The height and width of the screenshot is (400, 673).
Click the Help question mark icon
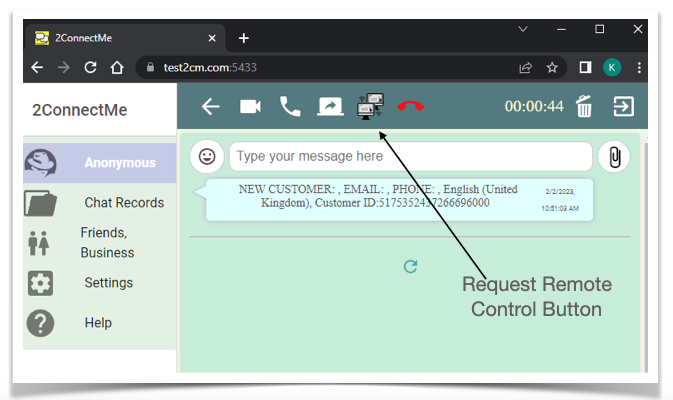coord(40,323)
